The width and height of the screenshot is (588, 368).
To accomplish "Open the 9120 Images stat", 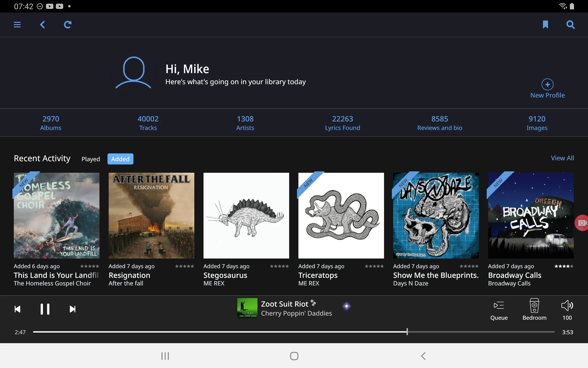I will coord(537,123).
